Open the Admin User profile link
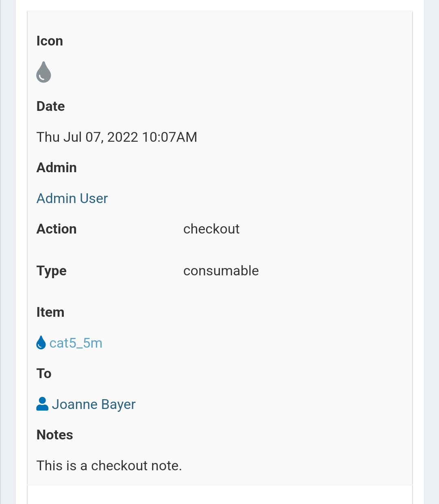The image size is (439, 504). pos(72,198)
